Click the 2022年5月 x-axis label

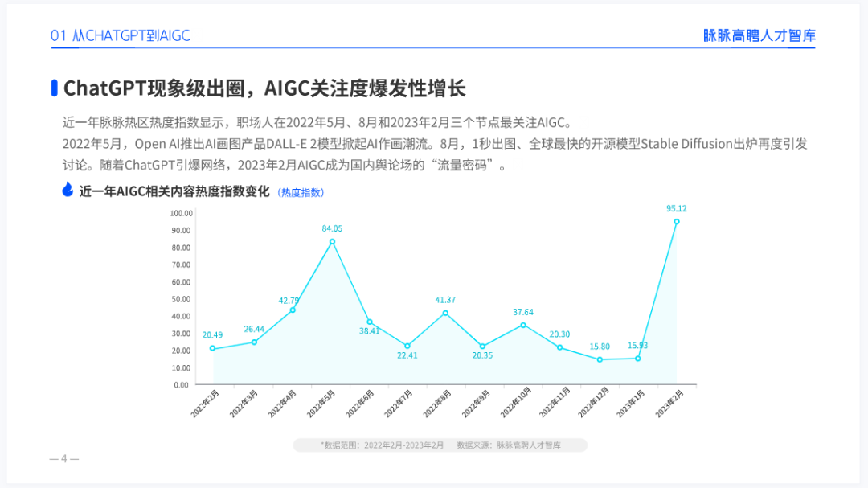tap(321, 404)
